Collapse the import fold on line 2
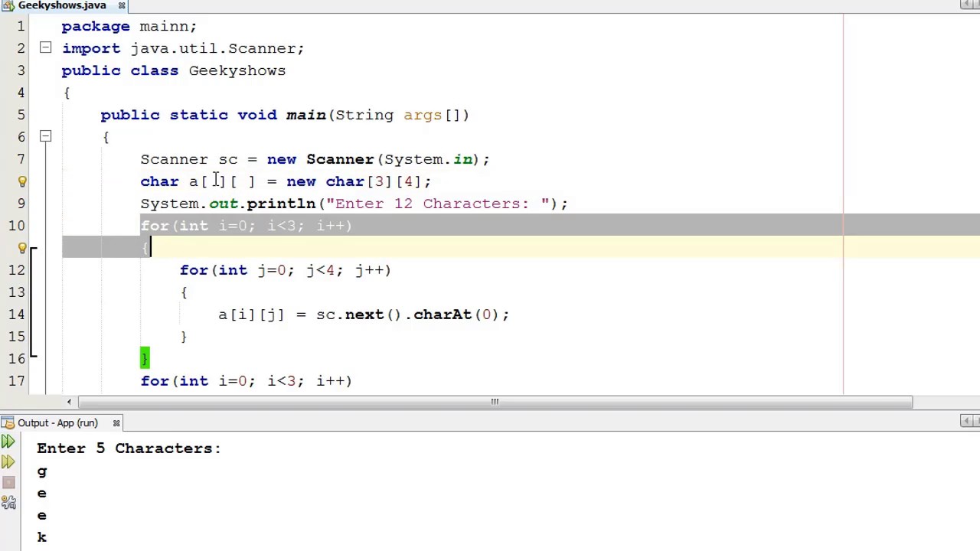This screenshot has height=551, width=980. point(45,48)
